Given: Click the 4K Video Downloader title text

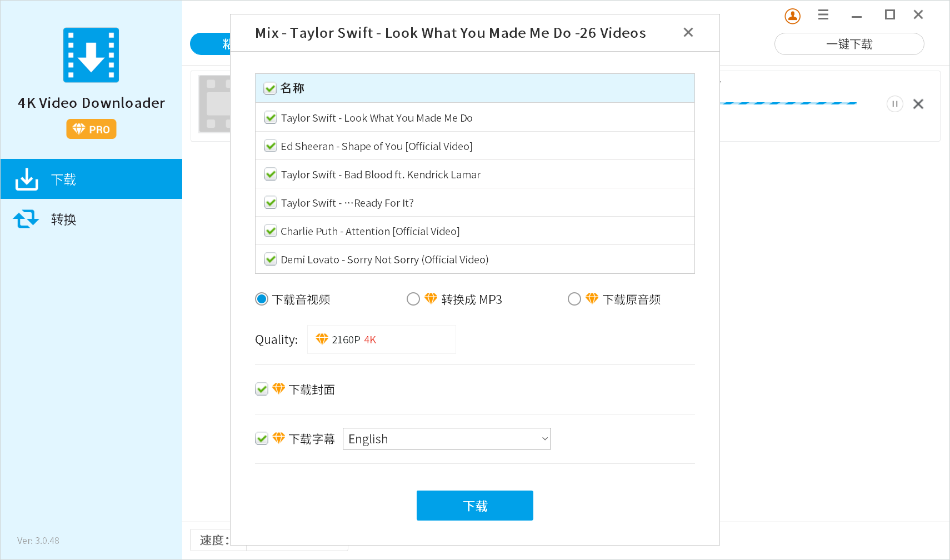Looking at the screenshot, I should pos(91,103).
